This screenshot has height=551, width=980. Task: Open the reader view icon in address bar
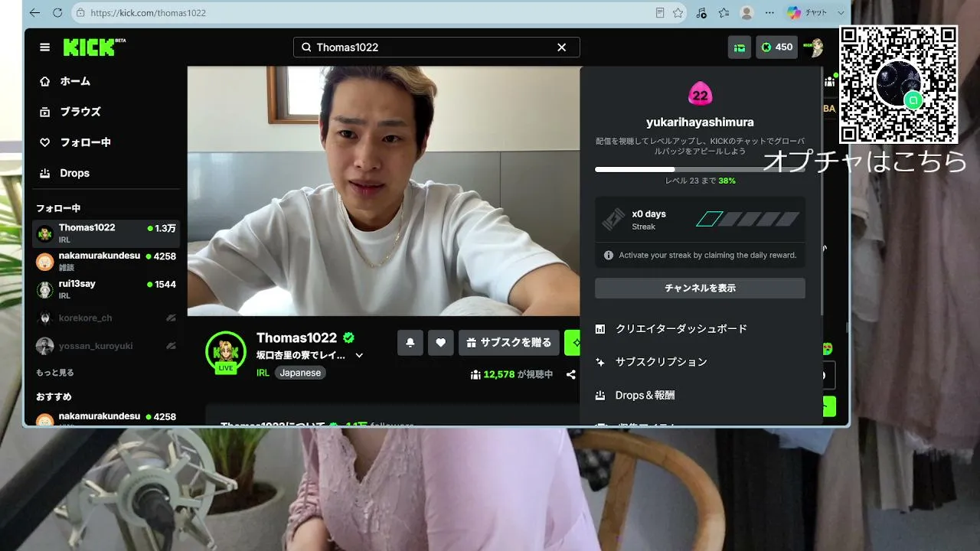pos(660,13)
